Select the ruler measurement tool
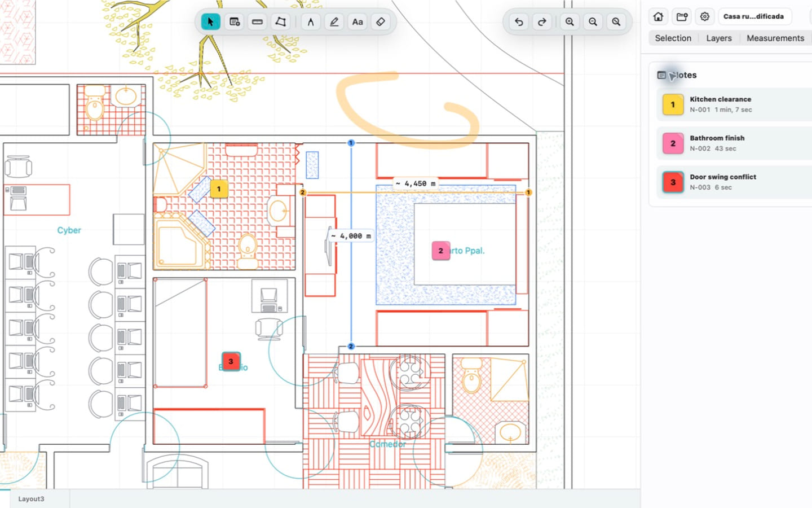Image resolution: width=812 pixels, height=508 pixels. click(x=257, y=22)
